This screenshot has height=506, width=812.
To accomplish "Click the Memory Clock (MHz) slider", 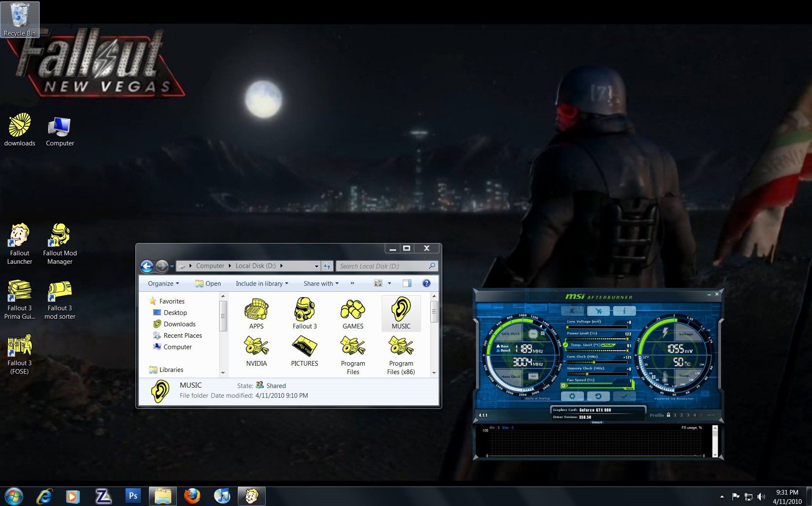I will 597,374.
